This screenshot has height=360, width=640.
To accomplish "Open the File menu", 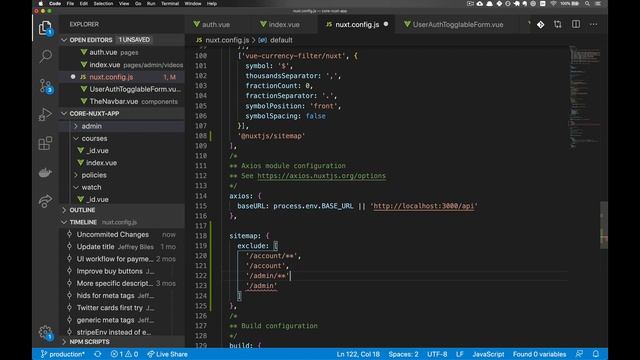I will [x=70, y=4].
